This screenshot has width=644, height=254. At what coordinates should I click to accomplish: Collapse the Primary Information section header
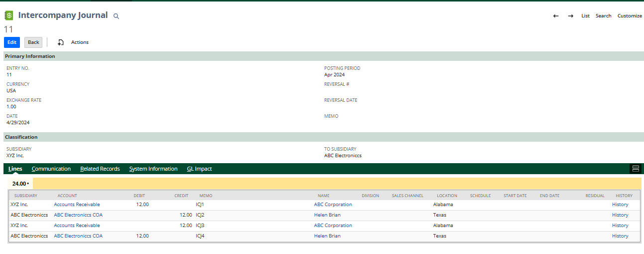[30, 56]
